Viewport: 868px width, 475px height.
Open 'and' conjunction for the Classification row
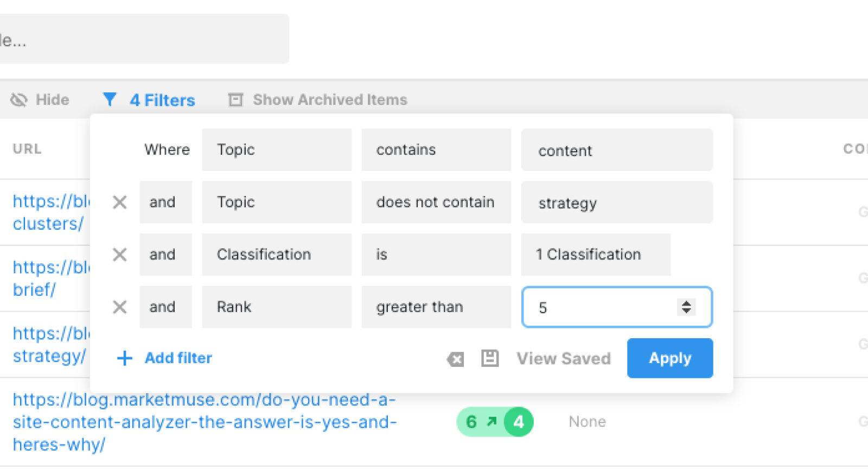pyautogui.click(x=165, y=255)
